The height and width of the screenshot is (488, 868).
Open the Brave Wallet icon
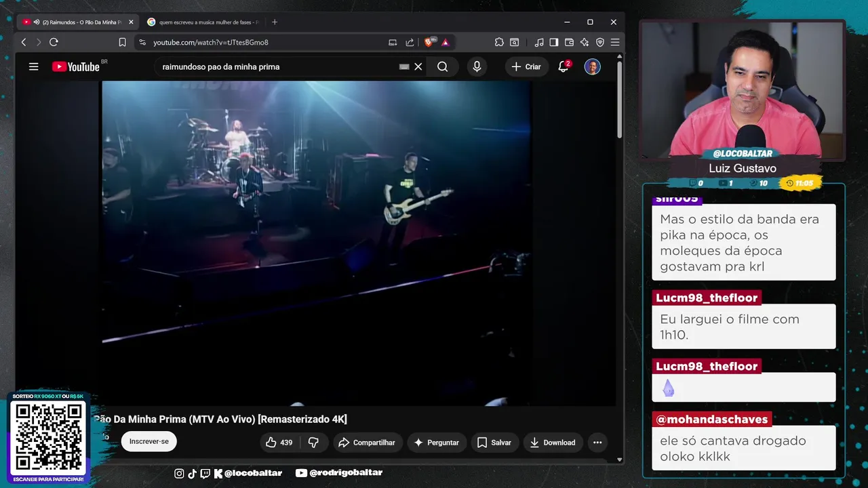(x=569, y=42)
